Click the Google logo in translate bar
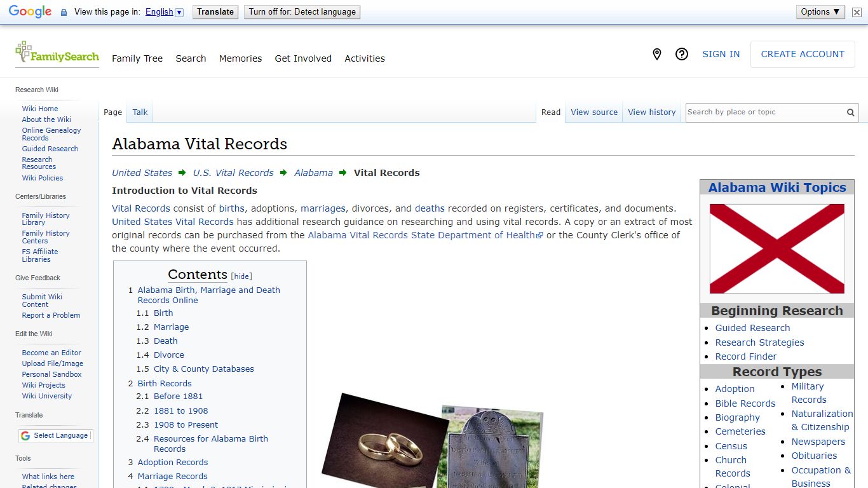Screen dimensions: 868x488 30,11
